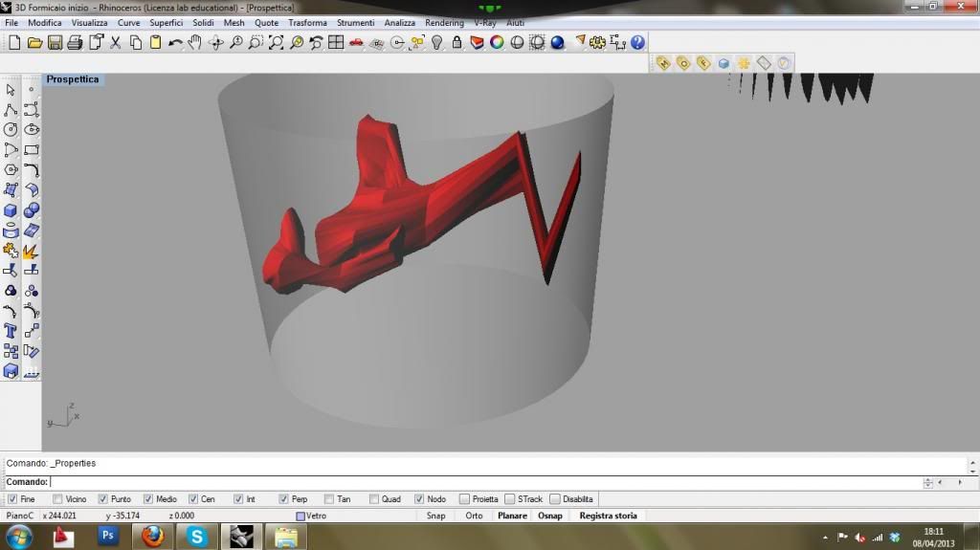Select the Circle tool in sidebar
The width and height of the screenshot is (980, 550).
point(11,130)
